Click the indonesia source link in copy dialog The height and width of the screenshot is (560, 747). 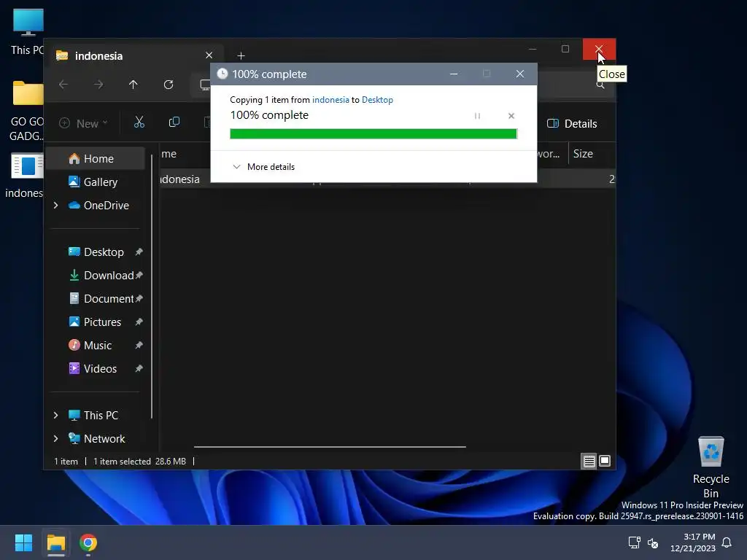(330, 99)
